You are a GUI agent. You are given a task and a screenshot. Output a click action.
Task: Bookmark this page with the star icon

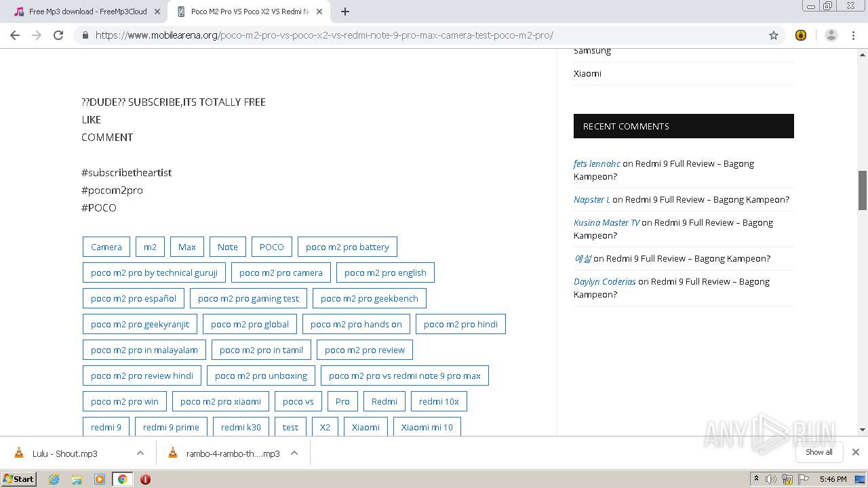pos(774,35)
